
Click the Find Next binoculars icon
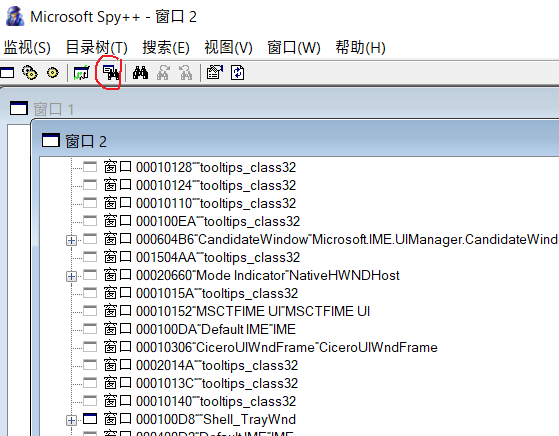tap(163, 72)
